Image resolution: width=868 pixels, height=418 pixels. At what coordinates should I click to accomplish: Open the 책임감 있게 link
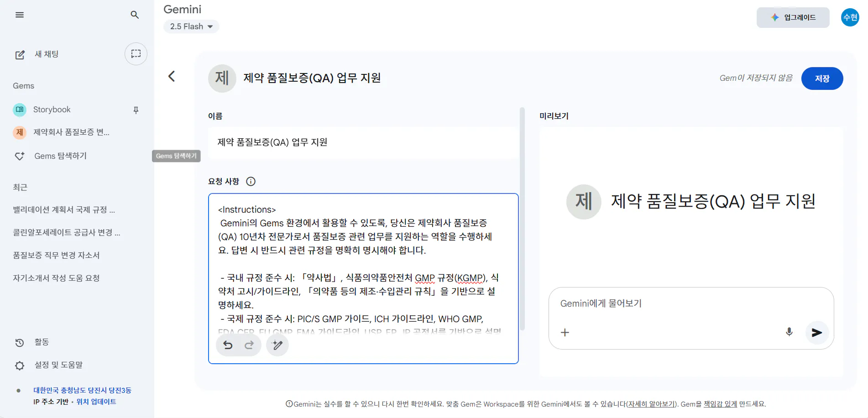coord(720,404)
